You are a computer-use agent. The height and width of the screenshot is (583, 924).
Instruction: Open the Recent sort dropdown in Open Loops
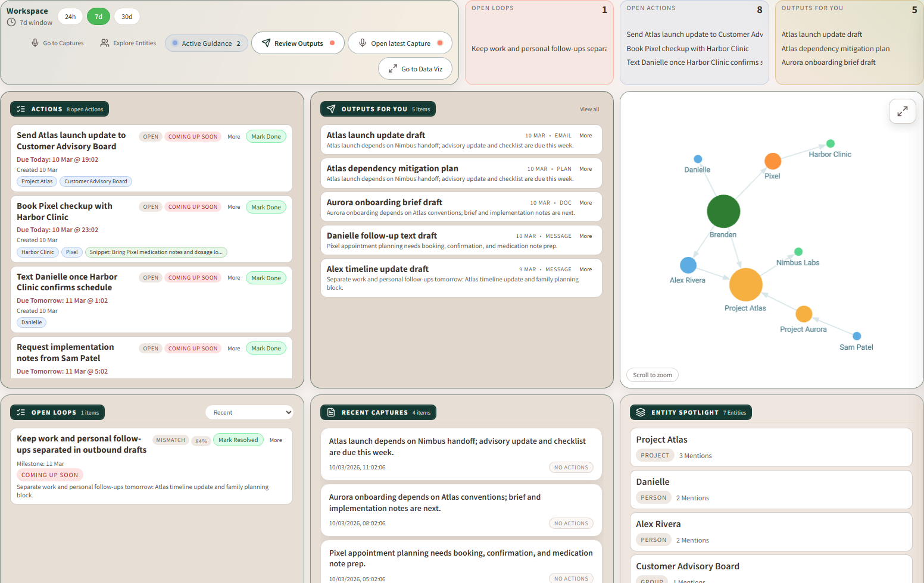click(249, 412)
